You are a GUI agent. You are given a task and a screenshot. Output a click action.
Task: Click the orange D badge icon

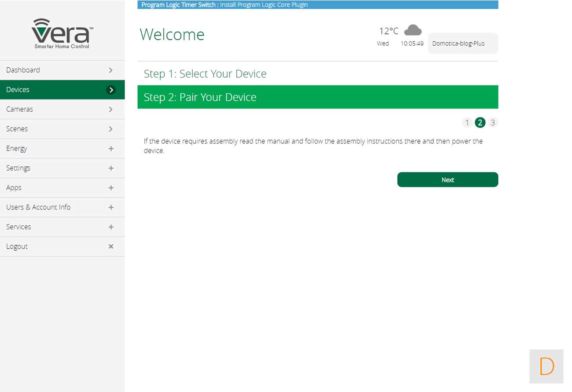coord(546,366)
